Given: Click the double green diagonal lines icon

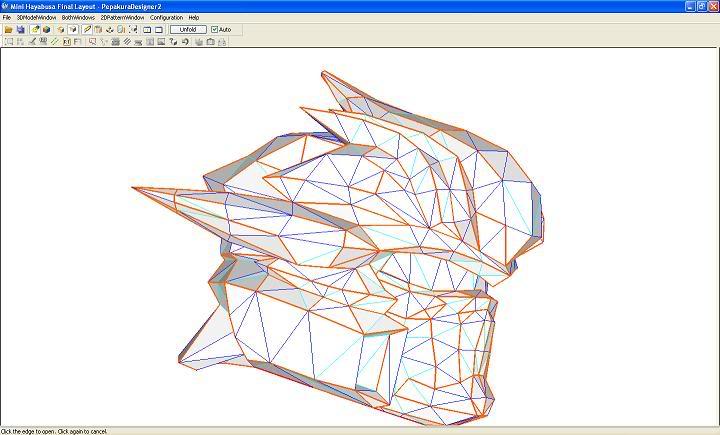Looking at the screenshot, I should click(55, 42).
